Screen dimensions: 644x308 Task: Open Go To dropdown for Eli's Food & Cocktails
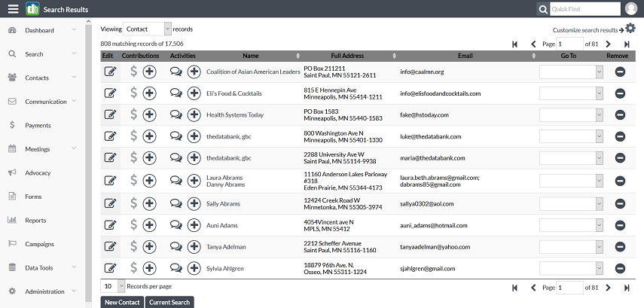tap(571, 93)
